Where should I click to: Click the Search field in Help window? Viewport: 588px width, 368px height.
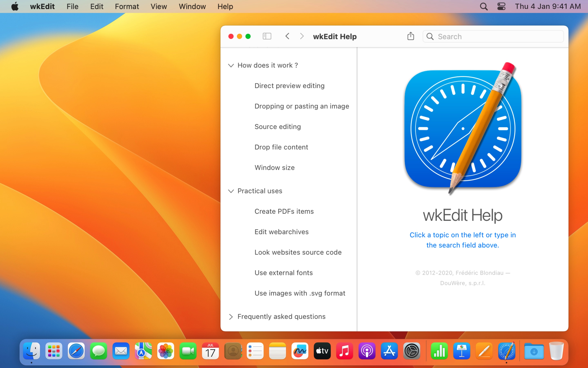click(493, 37)
